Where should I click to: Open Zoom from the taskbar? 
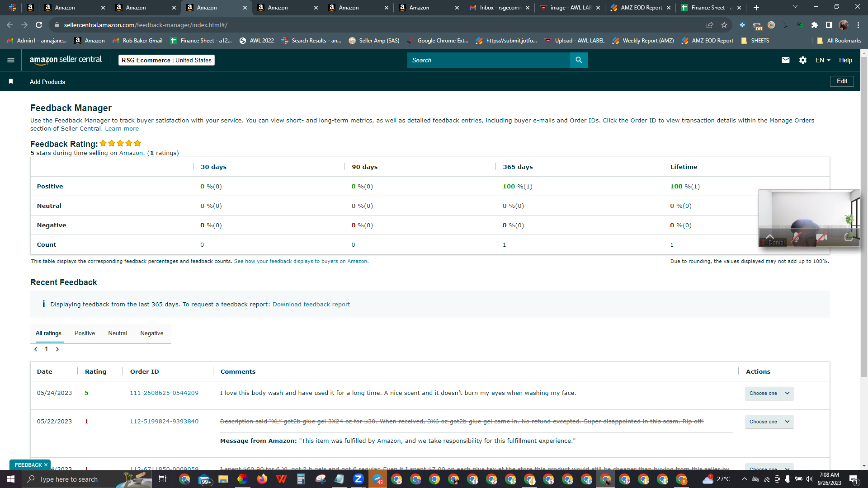pyautogui.click(x=359, y=479)
